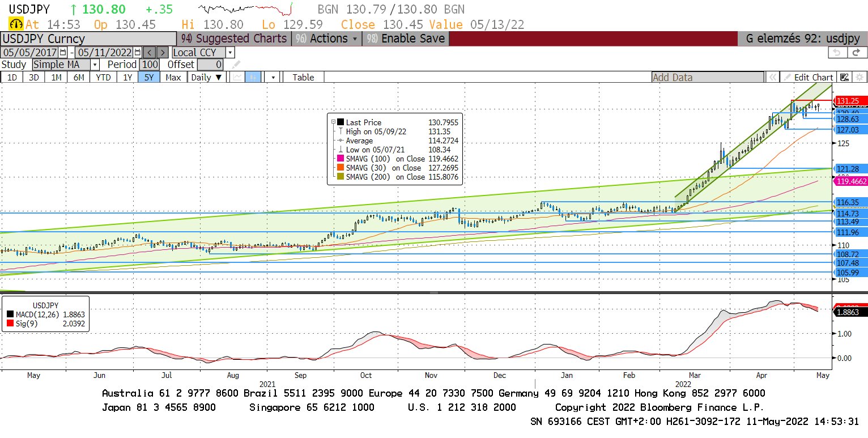Viewport: 868px width, 438px height.
Task: Click Sig(9) red legend swatch
Action: tap(10, 322)
